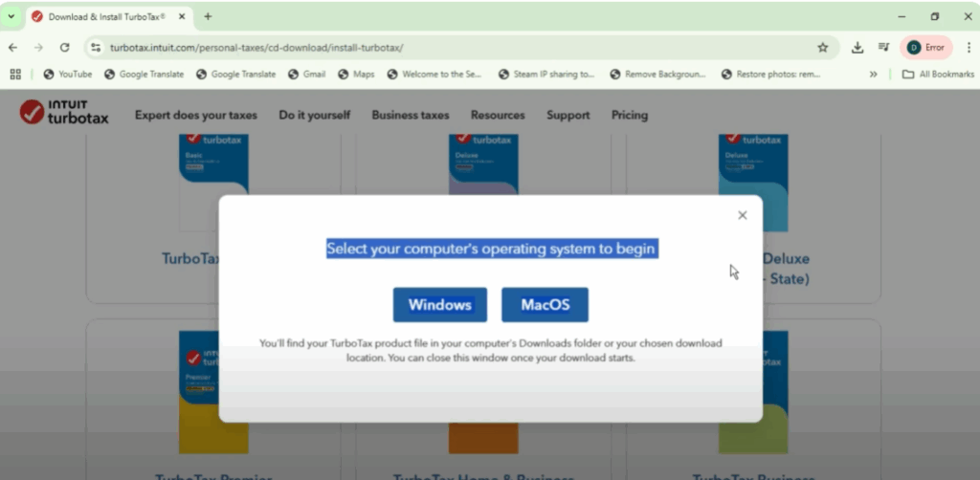Select the Download & Install TurboTax tab
This screenshot has height=480, width=980.
(x=109, y=17)
